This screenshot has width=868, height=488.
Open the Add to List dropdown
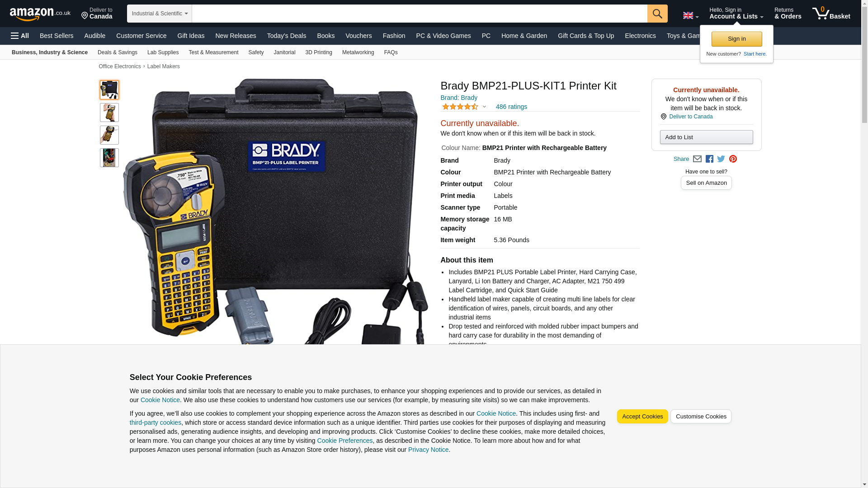coord(706,137)
